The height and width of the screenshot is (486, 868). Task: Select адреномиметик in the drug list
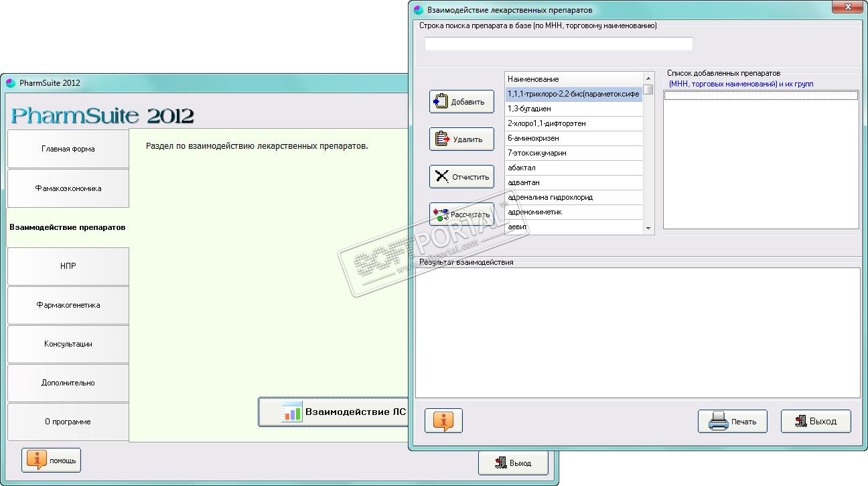click(574, 212)
